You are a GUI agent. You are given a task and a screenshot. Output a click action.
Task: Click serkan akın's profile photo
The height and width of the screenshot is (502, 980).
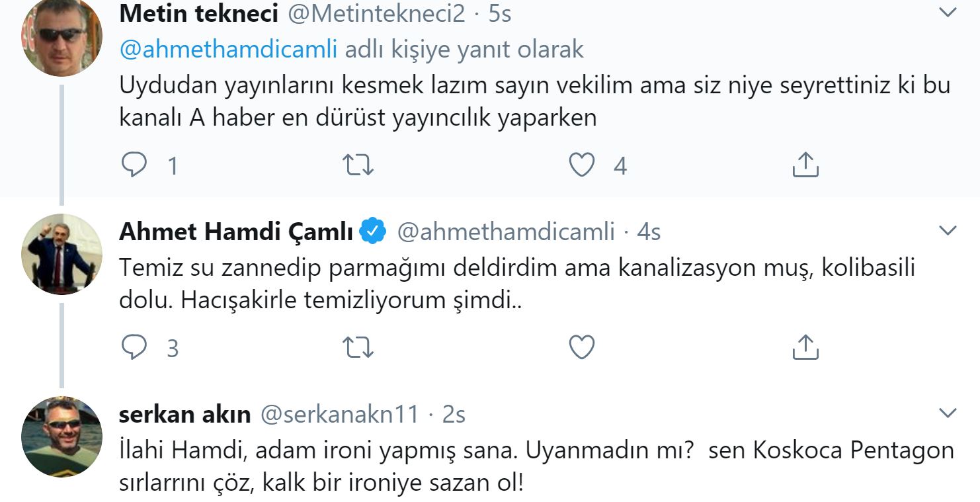62,437
